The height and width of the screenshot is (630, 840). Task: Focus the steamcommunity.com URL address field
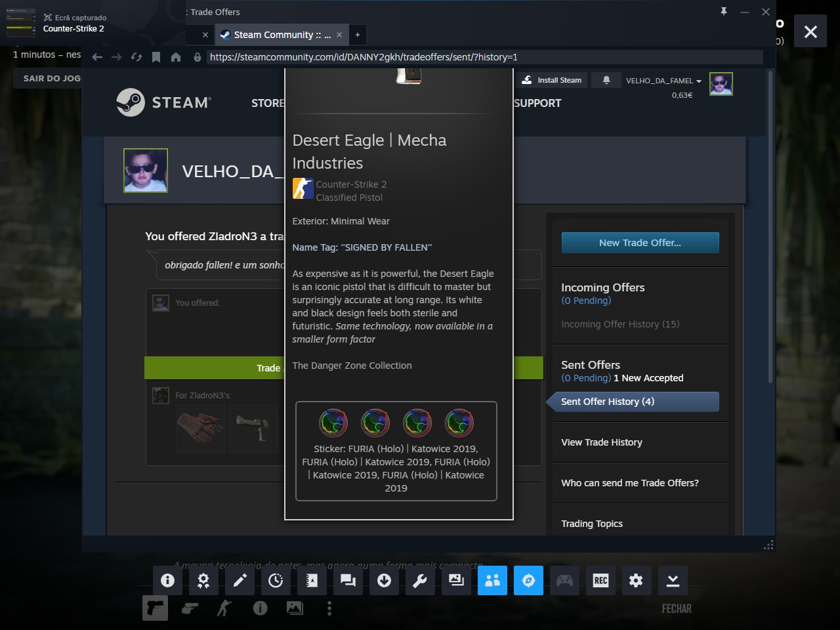point(484,57)
